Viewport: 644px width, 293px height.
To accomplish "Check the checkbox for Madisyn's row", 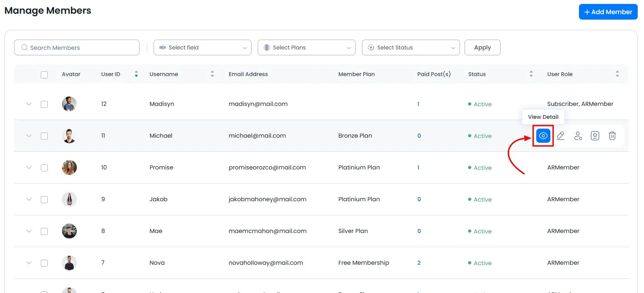I will click(x=44, y=104).
